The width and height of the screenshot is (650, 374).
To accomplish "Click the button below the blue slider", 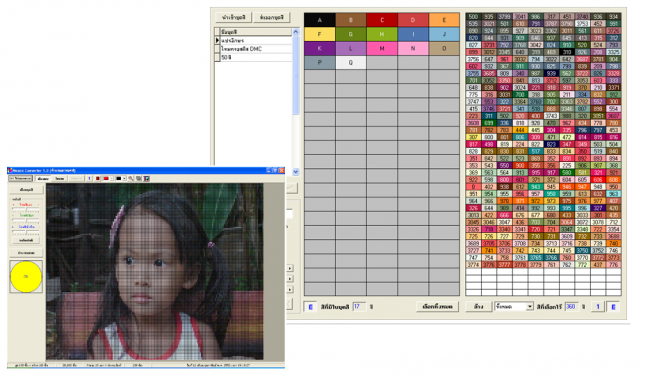I will pos(26,240).
